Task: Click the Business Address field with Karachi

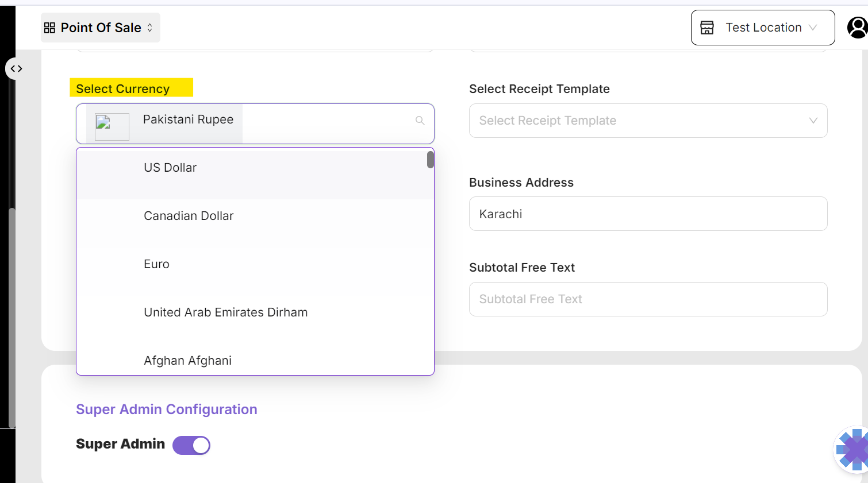Action: tap(648, 214)
